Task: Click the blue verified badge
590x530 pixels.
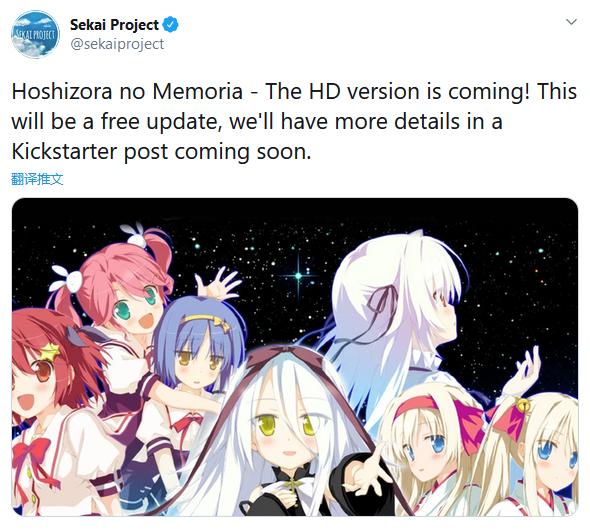Action: click(170, 25)
